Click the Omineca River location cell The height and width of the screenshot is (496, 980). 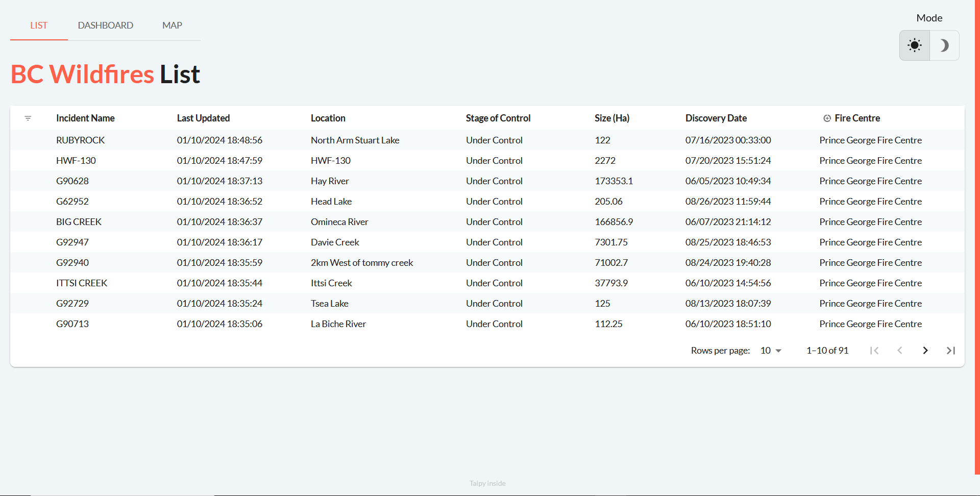click(x=339, y=222)
